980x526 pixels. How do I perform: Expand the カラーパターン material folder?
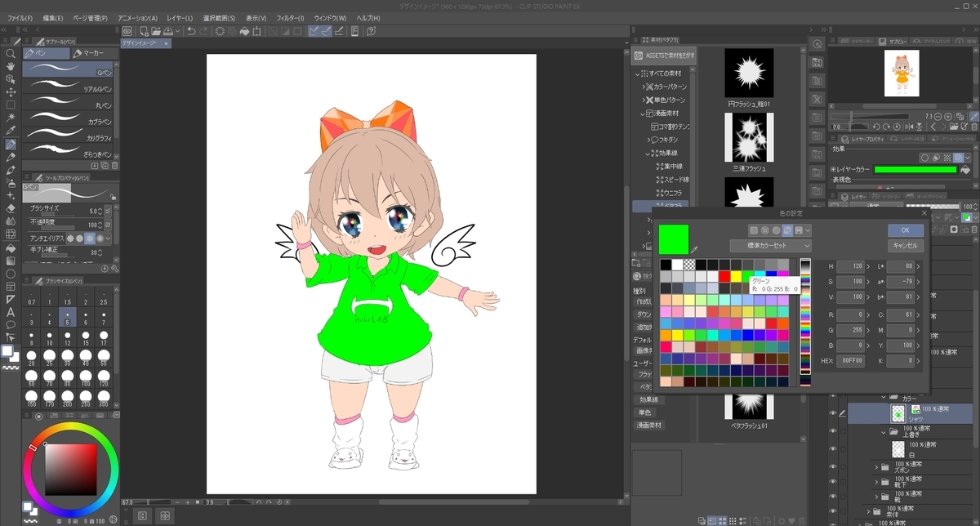(643, 87)
